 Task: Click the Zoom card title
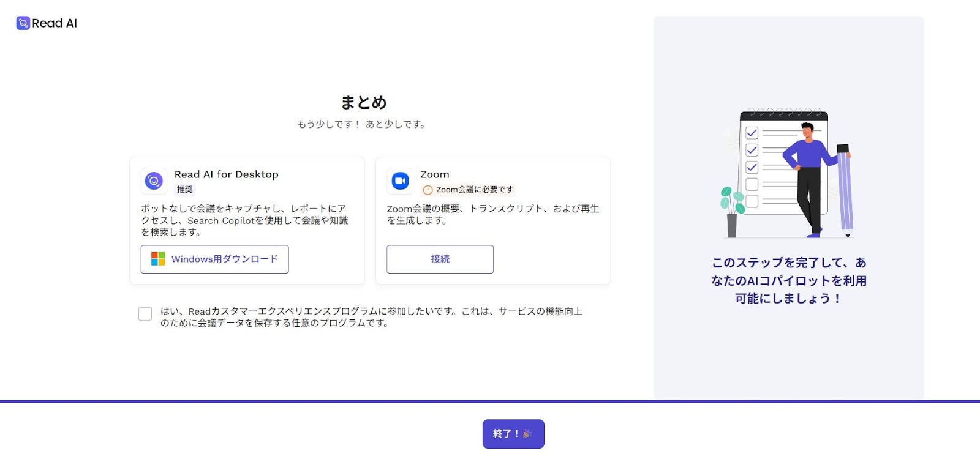435,174
